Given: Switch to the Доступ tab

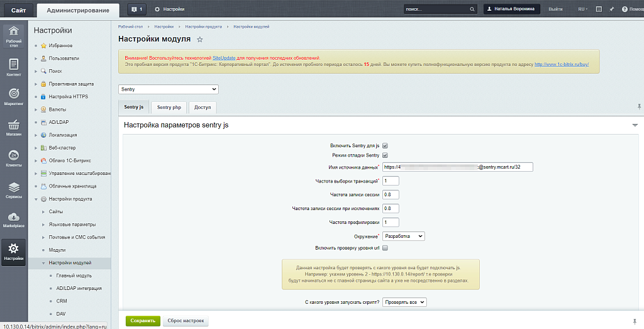Looking at the screenshot, I should tap(203, 108).
